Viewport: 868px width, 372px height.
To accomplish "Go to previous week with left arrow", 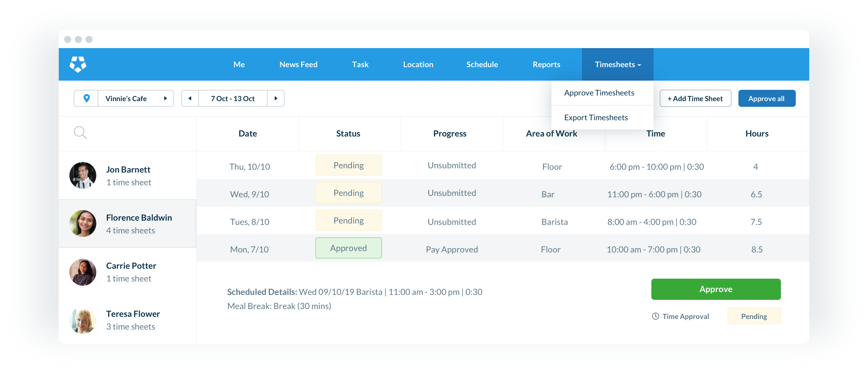I will point(190,98).
